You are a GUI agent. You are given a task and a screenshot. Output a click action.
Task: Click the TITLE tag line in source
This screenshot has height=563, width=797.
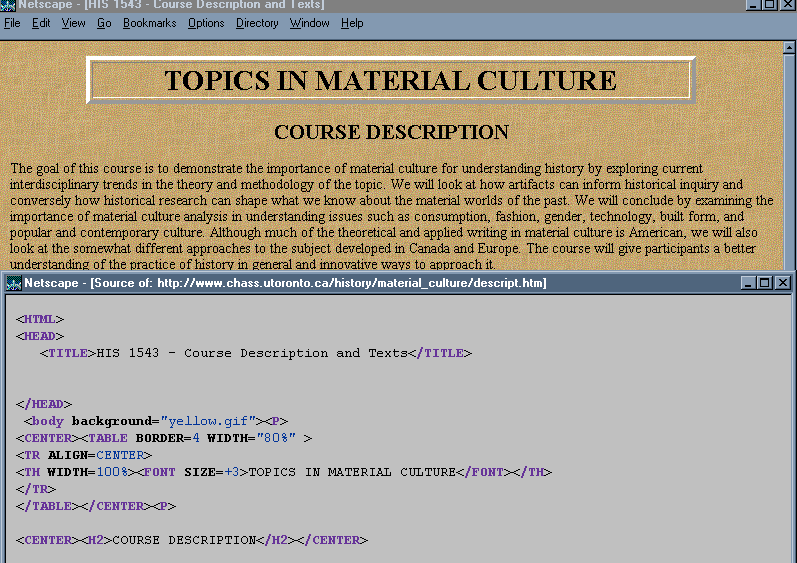tap(255, 353)
